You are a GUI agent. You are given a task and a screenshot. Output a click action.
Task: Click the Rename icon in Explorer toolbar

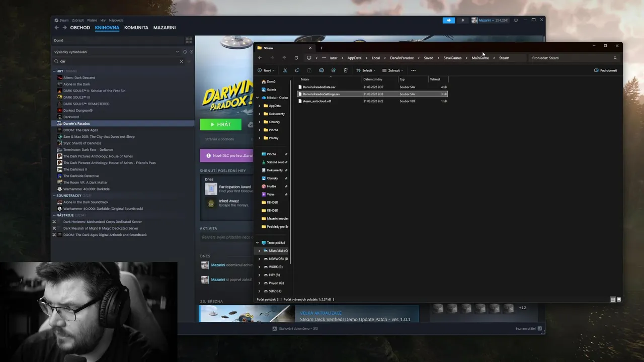point(321,70)
